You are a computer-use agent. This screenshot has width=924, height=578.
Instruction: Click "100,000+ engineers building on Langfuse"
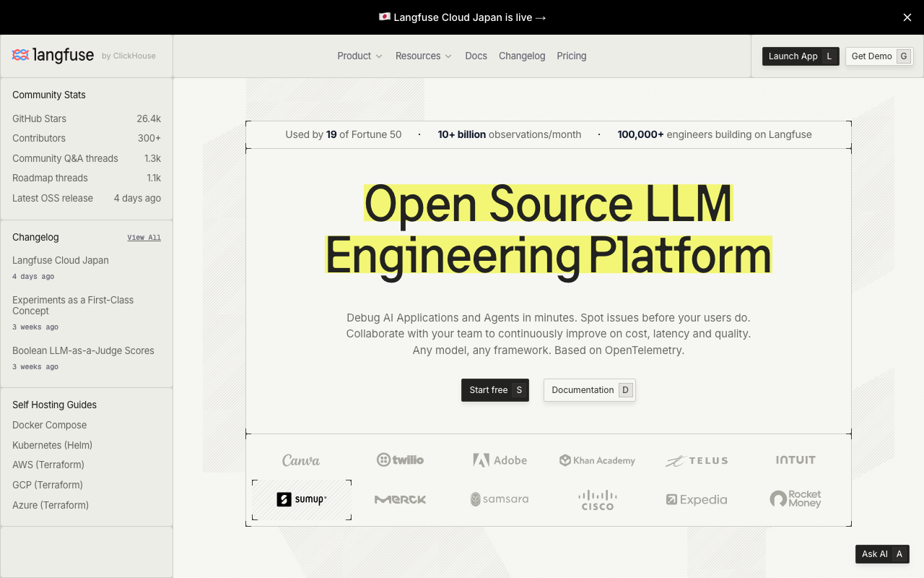pos(715,134)
